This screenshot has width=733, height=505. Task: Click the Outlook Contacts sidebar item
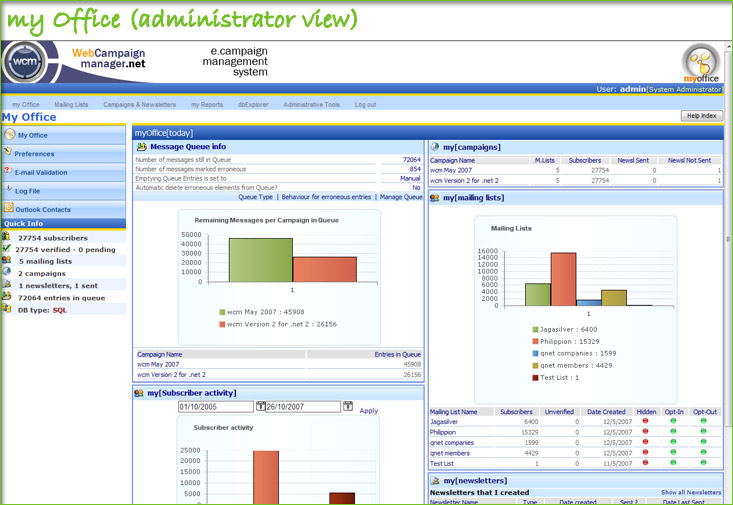[64, 209]
